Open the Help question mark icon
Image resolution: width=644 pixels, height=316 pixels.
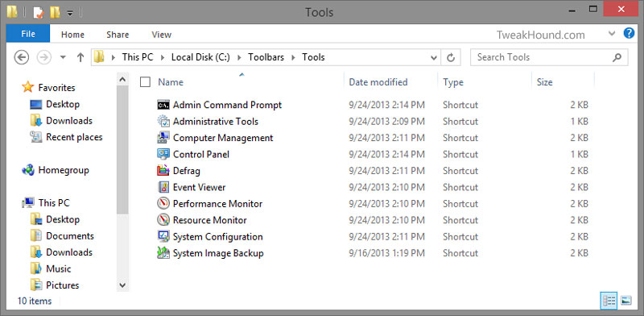click(629, 33)
